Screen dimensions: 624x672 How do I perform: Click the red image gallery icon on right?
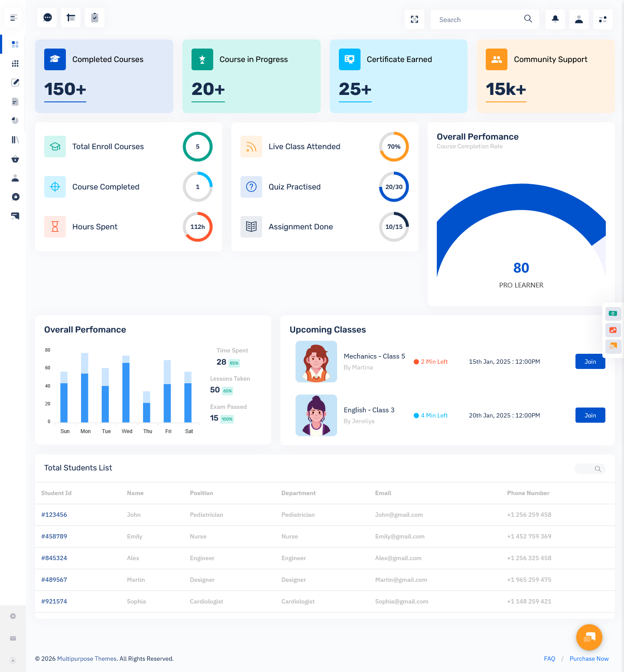613,330
